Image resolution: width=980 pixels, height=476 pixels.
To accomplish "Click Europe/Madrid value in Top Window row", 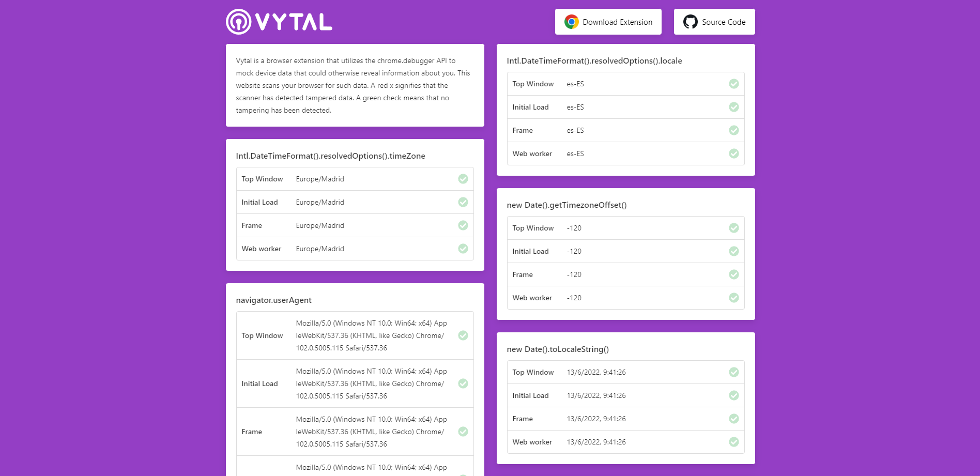I will 320,179.
